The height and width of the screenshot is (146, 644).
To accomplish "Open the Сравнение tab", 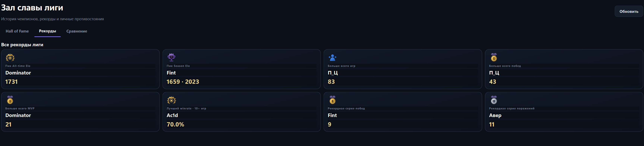I will 77,31.
